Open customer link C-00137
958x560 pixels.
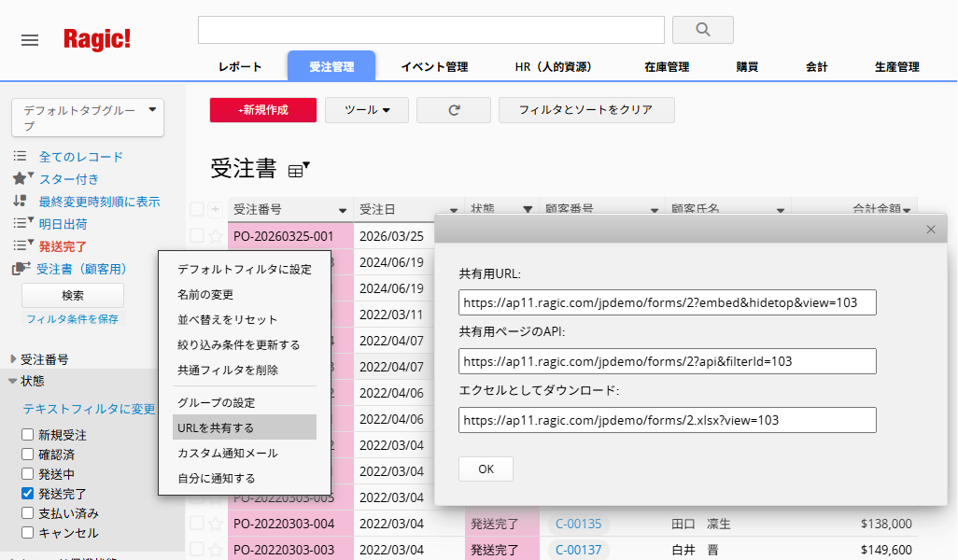579,550
